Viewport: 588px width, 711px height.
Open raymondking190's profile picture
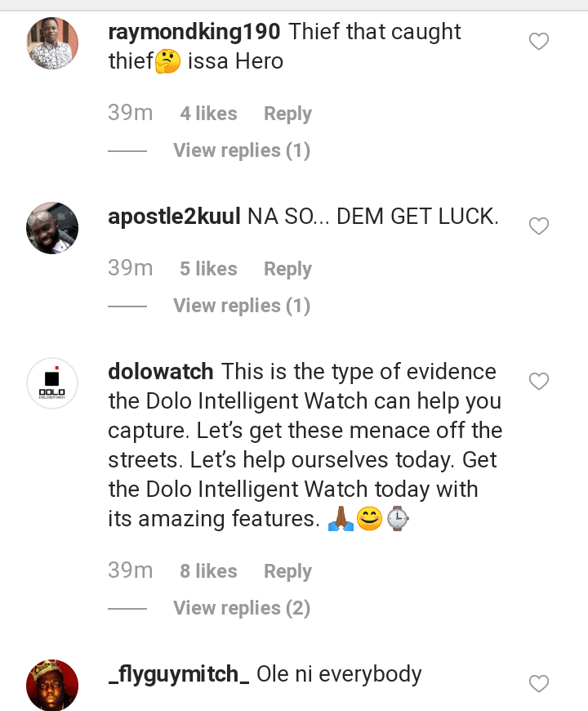(53, 43)
